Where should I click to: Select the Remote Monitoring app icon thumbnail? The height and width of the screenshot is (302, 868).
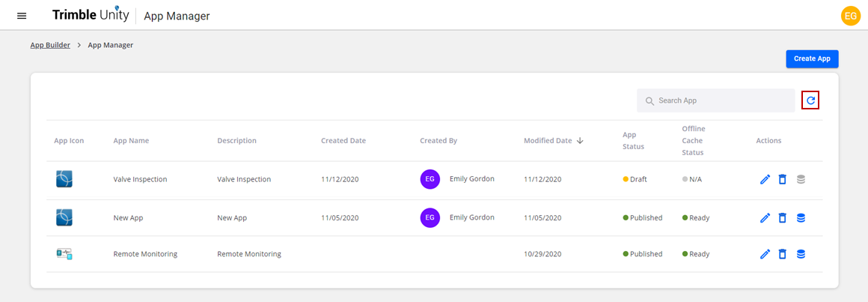[x=64, y=254]
